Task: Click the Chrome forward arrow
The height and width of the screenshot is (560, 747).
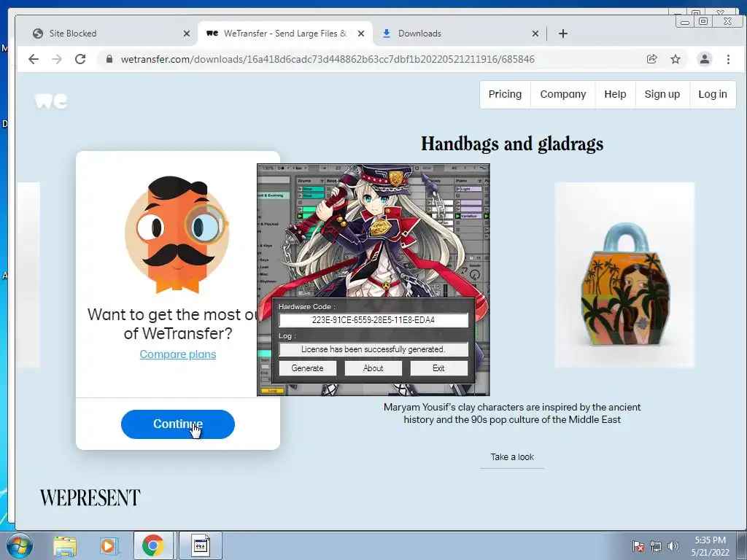Action: coord(57,59)
